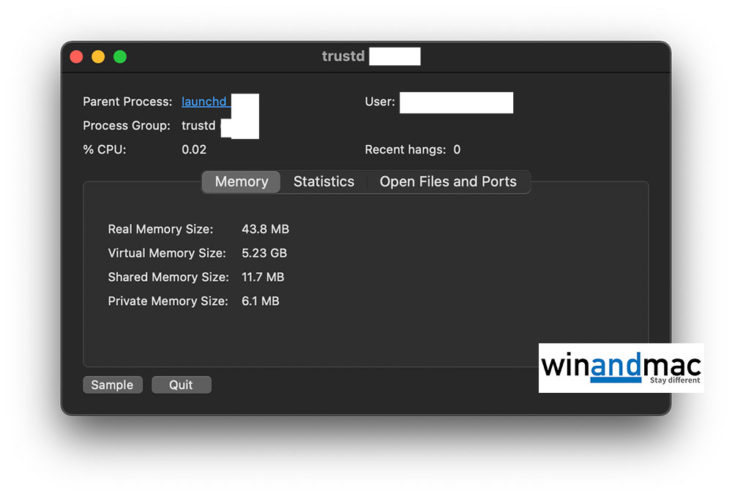The image size is (732, 496).
Task: Close the trustd window with red button
Action: coord(76,57)
